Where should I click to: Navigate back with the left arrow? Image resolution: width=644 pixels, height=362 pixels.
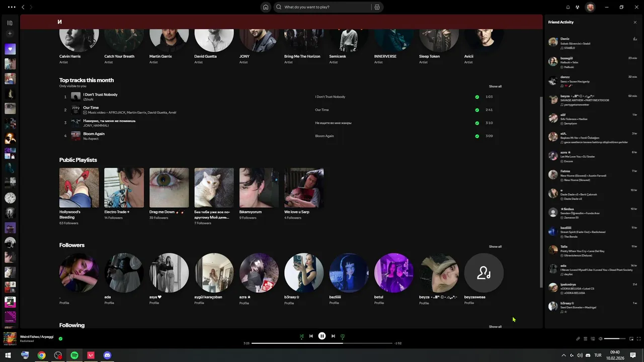pos(23,7)
